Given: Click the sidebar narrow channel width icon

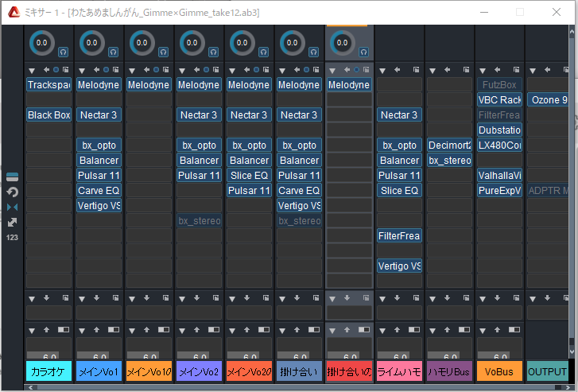Looking at the screenshot, I should (x=12, y=208).
